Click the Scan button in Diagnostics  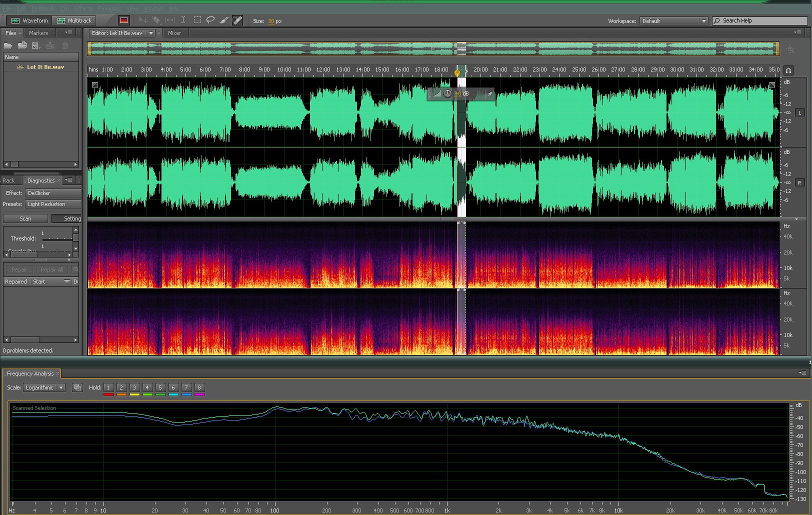tap(25, 218)
